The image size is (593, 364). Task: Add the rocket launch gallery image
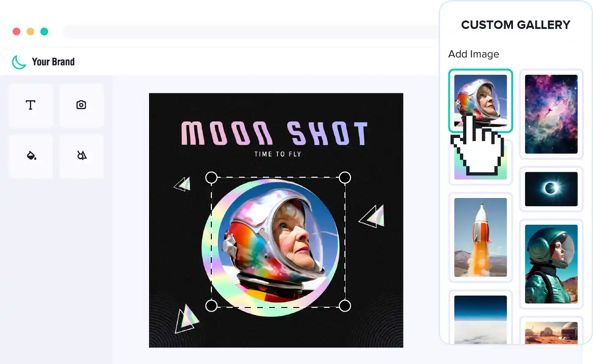coord(480,237)
